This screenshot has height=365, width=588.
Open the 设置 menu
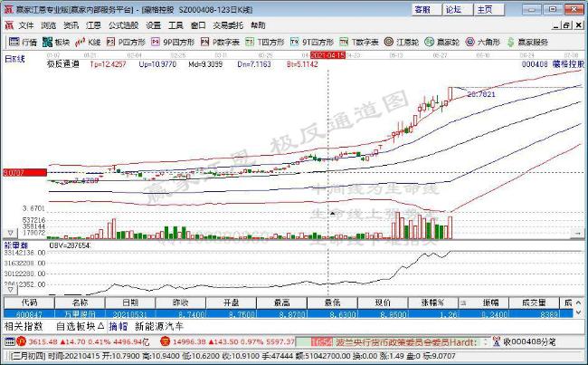point(153,25)
